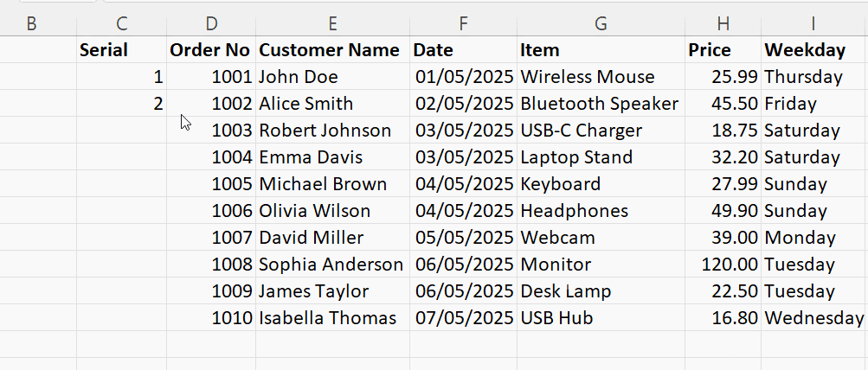Select the Customer Name header cell
The image size is (868, 370).
click(x=331, y=50)
